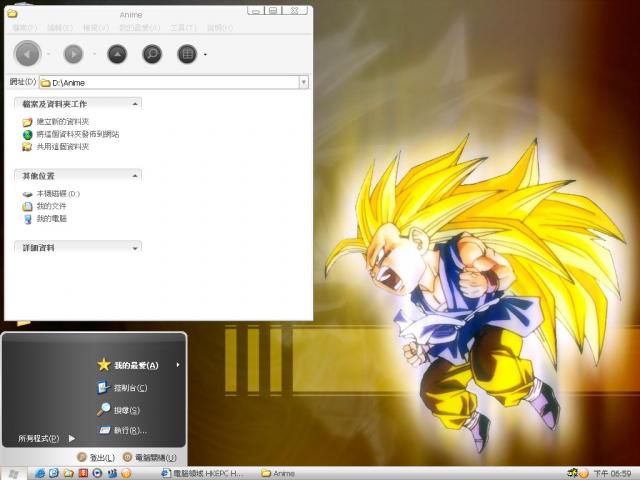Expand 所有程式(P) in Start menu
Screen dimensions: 640x480
pyautogui.click(x=47, y=438)
